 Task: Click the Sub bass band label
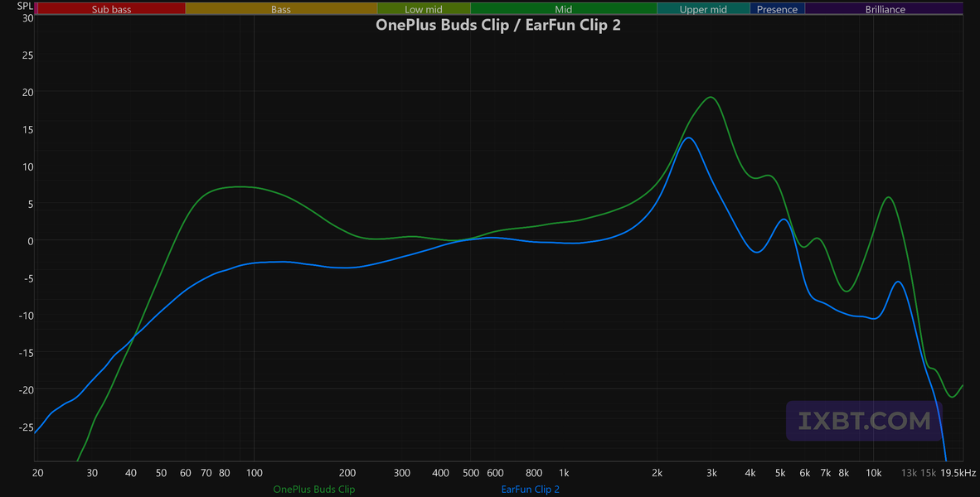[111, 9]
